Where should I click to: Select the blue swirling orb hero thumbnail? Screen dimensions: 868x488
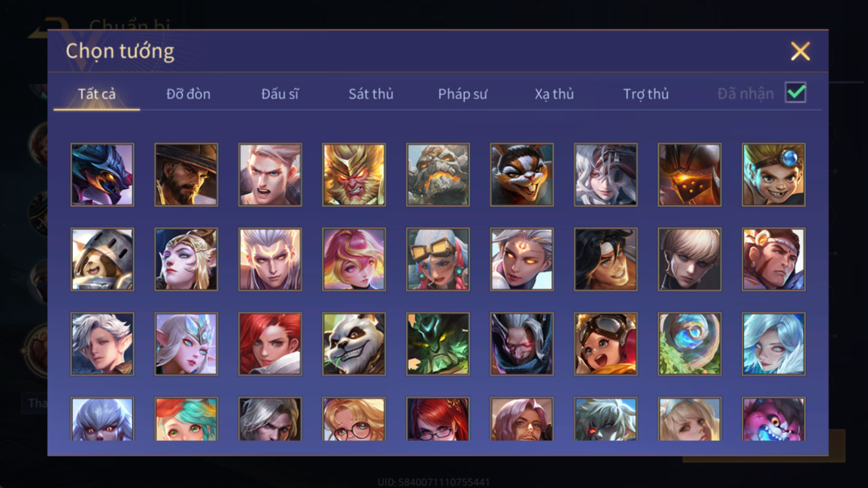coord(689,344)
